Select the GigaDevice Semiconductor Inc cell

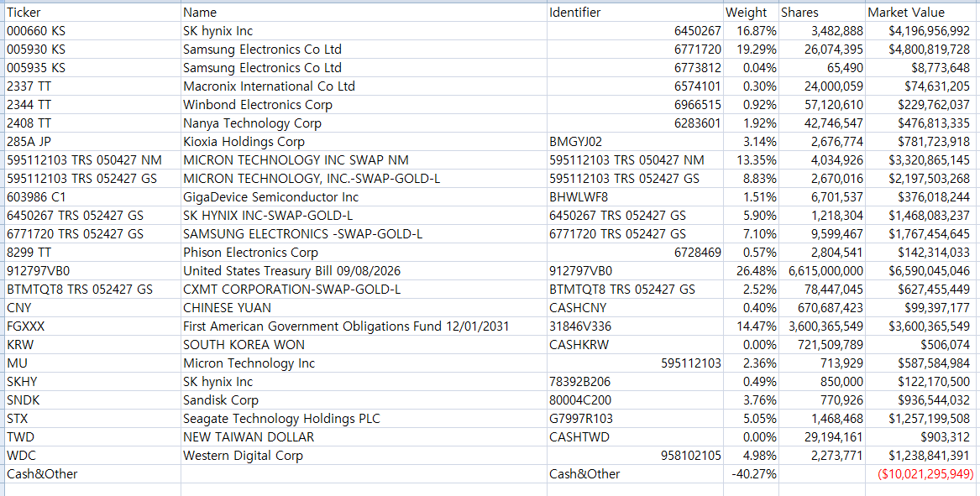tap(364, 196)
